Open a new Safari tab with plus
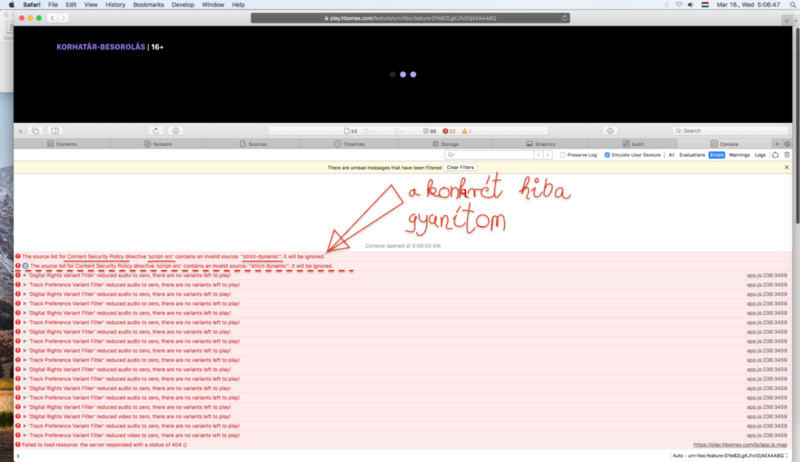Screen dimensions: 800x462 786,20
